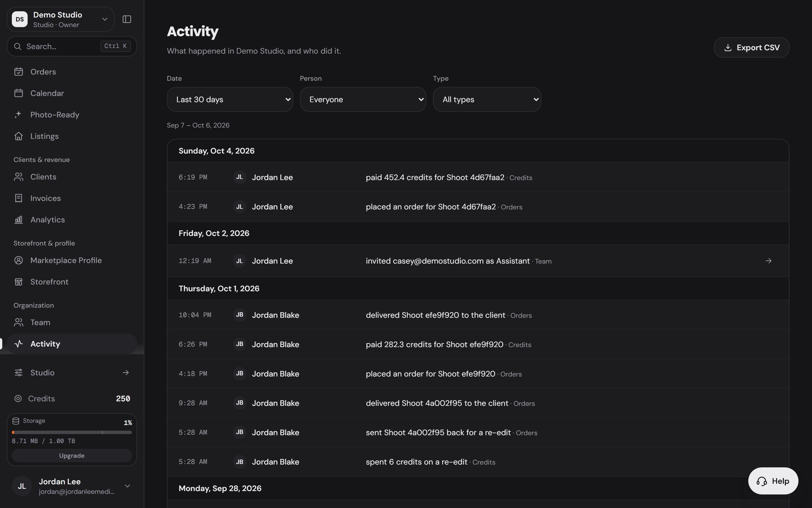Open Marketplace Profile link

[x=72, y=260]
